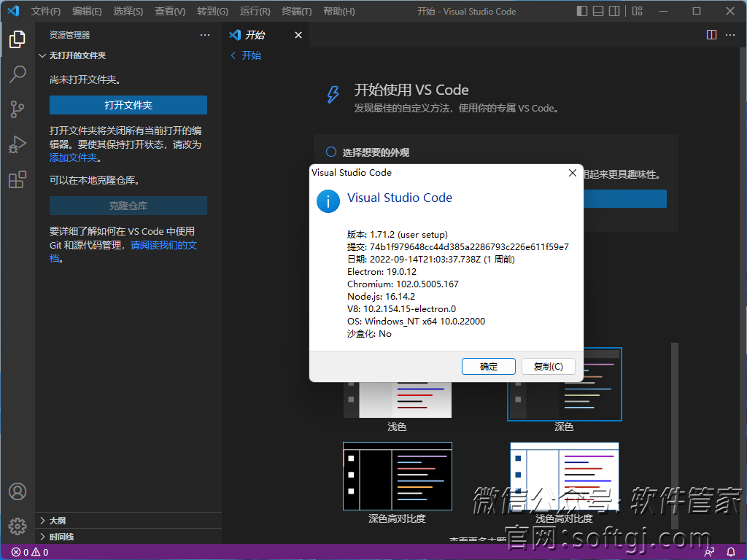Click the 版本: 1.71.2 line in dialog
The width and height of the screenshot is (747, 560).
(x=398, y=234)
